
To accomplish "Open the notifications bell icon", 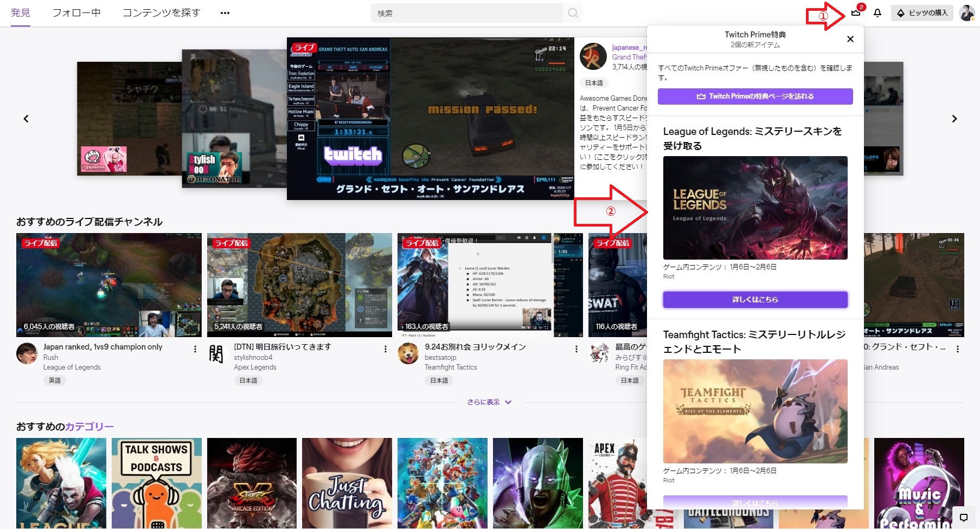I will click(x=877, y=12).
